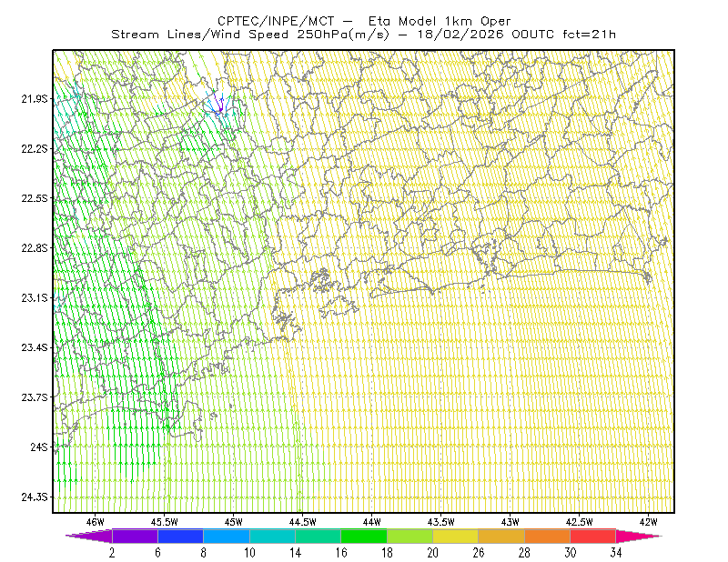Click the pink right arrow of colorbar
The height and width of the screenshot is (562, 728).
(639, 536)
